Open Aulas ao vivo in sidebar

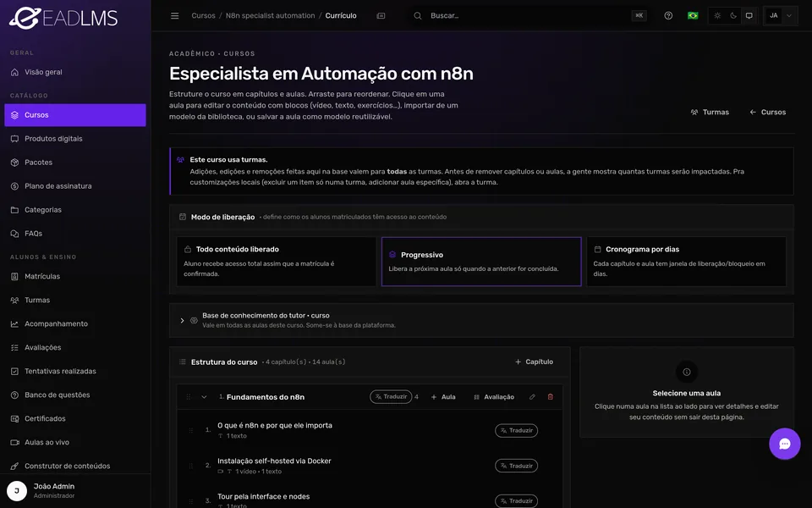coord(75,442)
